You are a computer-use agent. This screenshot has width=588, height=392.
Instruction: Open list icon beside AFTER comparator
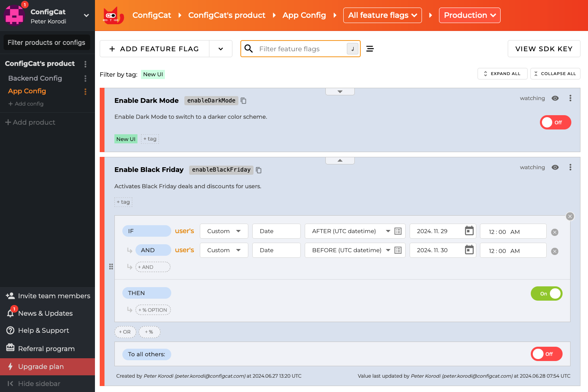pyautogui.click(x=398, y=231)
